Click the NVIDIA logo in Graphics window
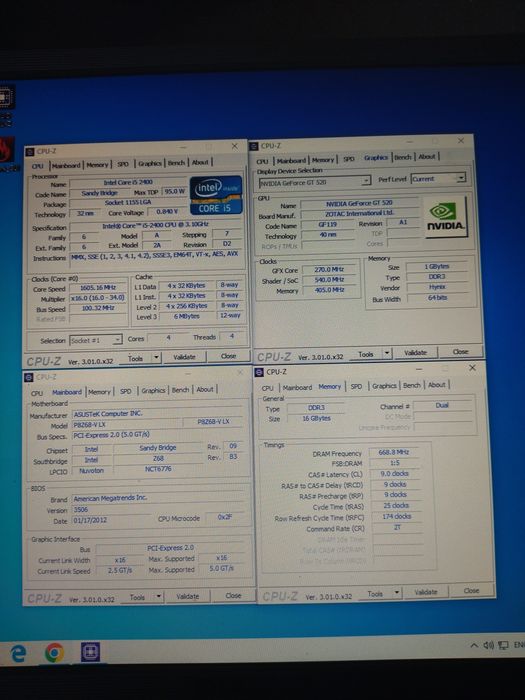This screenshot has height=700, width=525. pyautogui.click(x=446, y=217)
